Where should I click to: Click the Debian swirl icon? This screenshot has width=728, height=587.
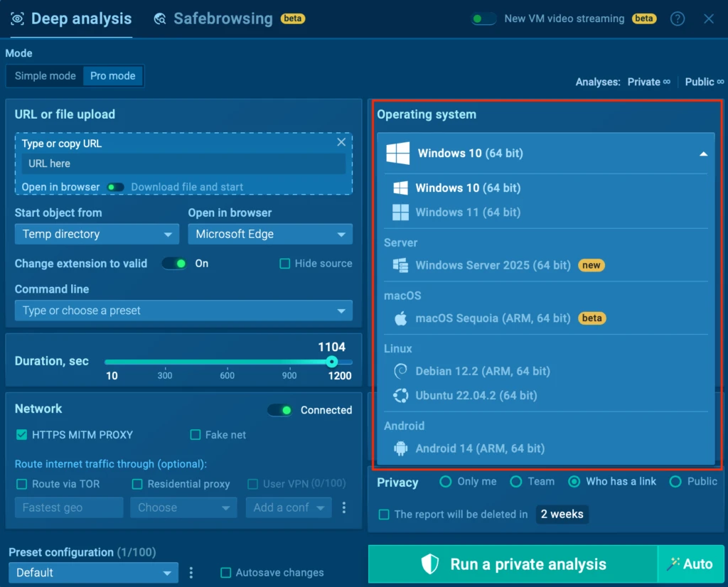click(x=400, y=371)
